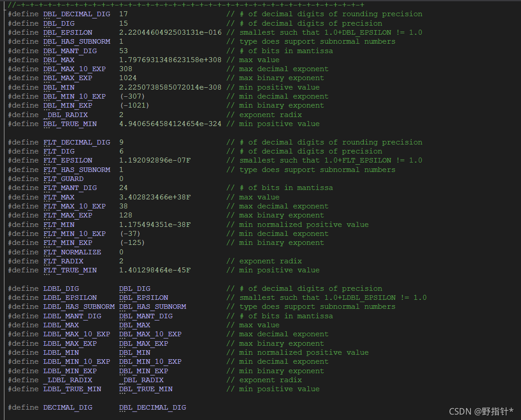The height and width of the screenshot is (420, 521).
Task: Click the DBL_MANT_DIG value 53
Action: (x=123, y=50)
